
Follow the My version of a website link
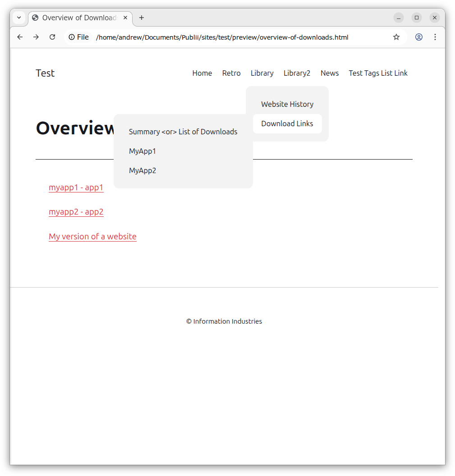92,236
